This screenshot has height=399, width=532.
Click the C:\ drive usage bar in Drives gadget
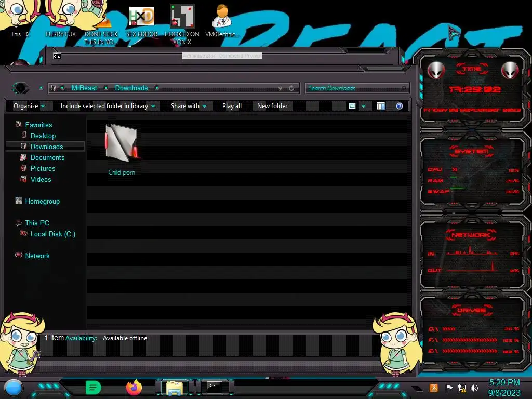449,329
